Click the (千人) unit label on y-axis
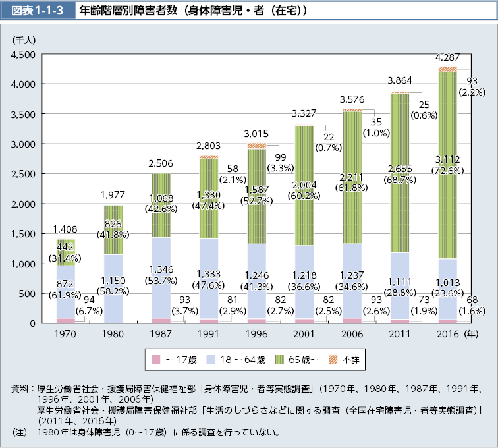498x448 pixels. pyautogui.click(x=24, y=40)
